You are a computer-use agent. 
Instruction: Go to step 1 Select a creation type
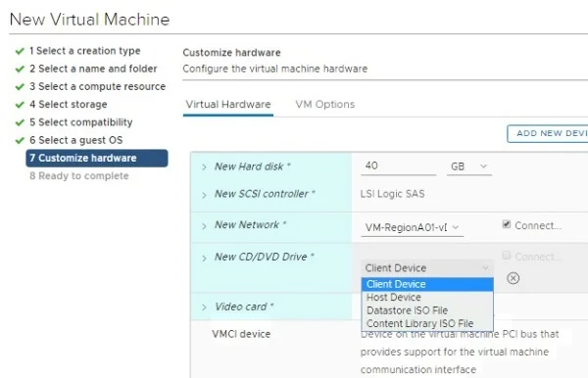pos(84,51)
